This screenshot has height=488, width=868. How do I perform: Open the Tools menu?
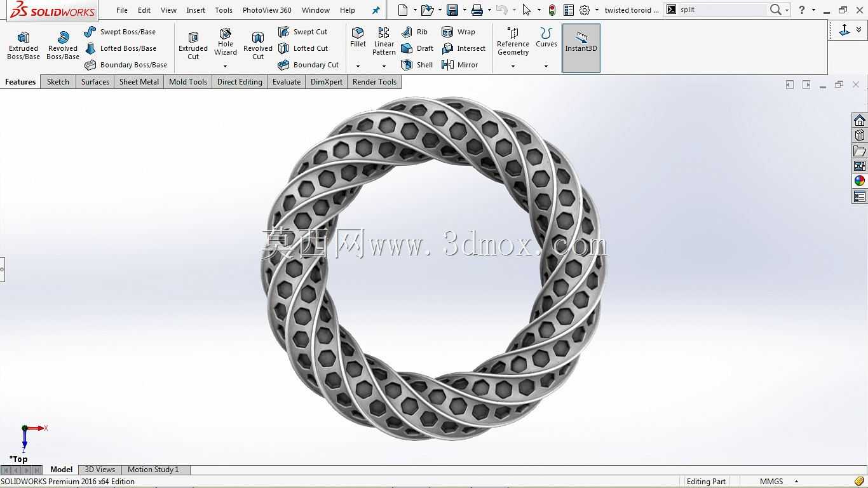click(224, 10)
